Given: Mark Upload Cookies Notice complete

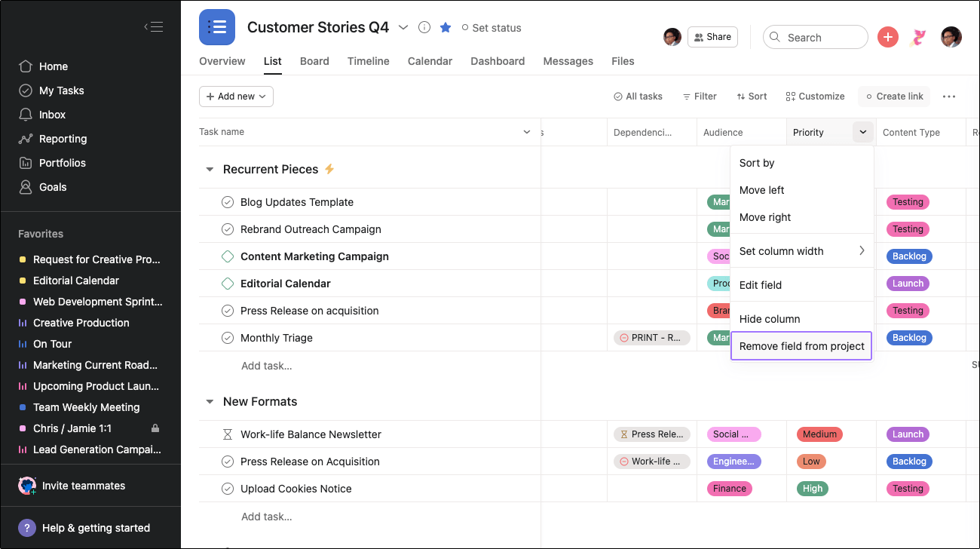Looking at the screenshot, I should point(228,489).
